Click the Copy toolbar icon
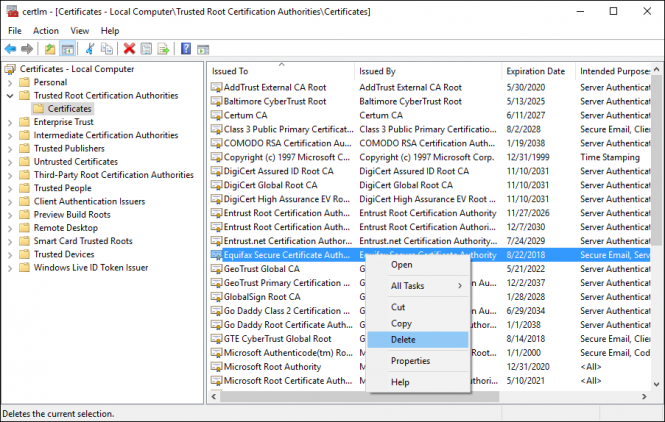The width and height of the screenshot is (665, 422). [106, 49]
